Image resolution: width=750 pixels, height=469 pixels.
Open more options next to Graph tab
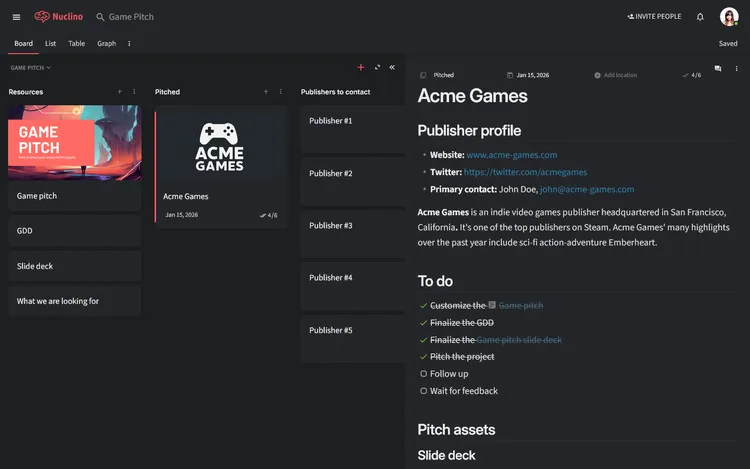(129, 44)
